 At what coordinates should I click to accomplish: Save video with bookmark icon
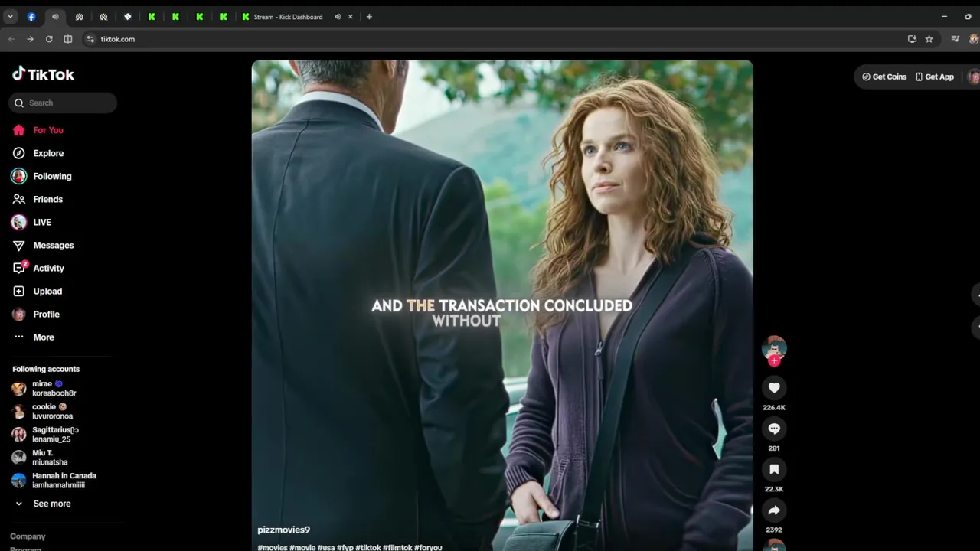click(x=774, y=469)
